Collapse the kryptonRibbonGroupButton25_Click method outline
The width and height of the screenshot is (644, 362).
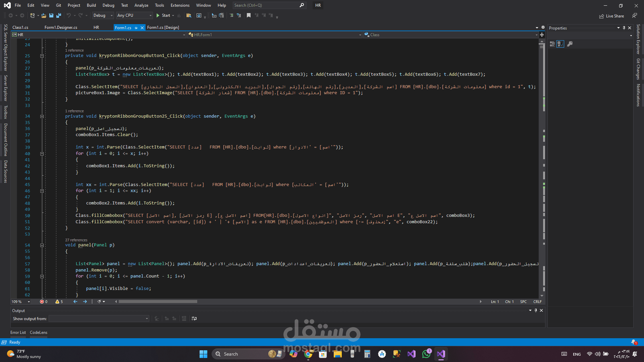click(x=42, y=116)
